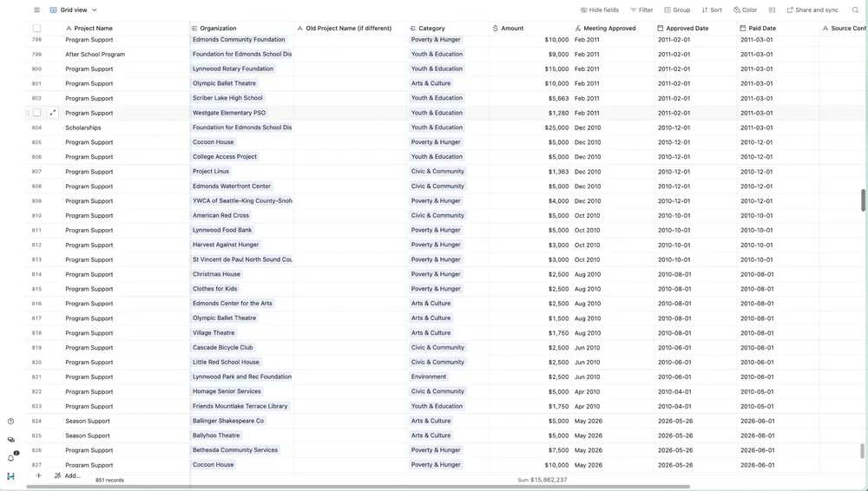The height and width of the screenshot is (491, 868).
Task: Open the Group records menu
Action: point(677,10)
